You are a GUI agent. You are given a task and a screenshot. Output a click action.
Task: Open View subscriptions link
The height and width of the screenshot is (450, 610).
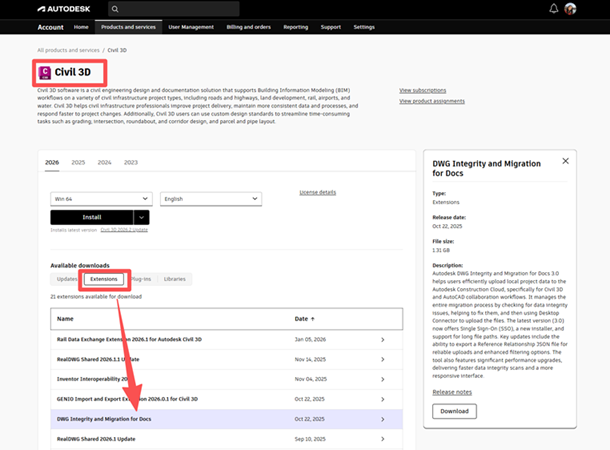(422, 90)
